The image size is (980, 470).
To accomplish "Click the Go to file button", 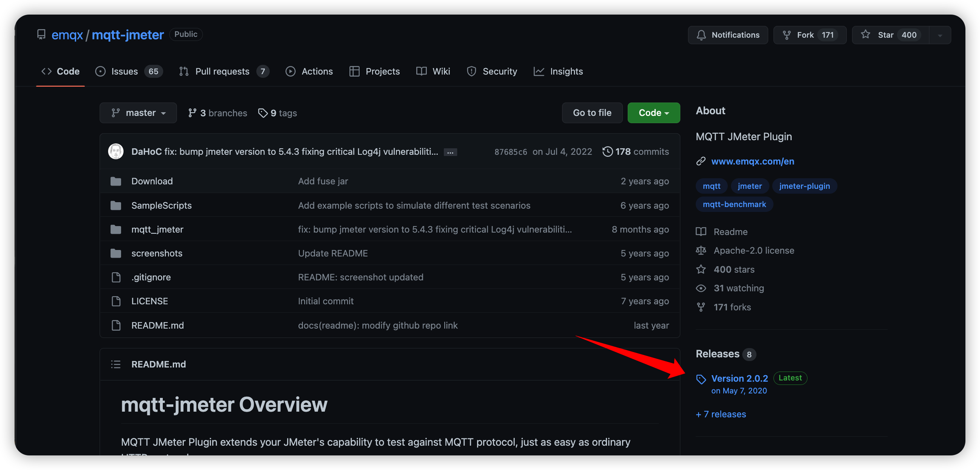I will tap(592, 113).
